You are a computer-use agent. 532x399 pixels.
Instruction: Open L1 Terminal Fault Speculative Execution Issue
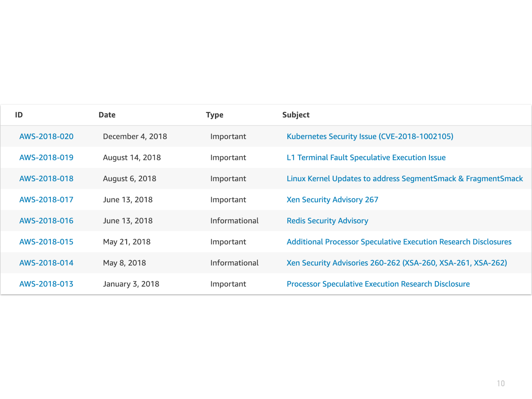coord(366,157)
